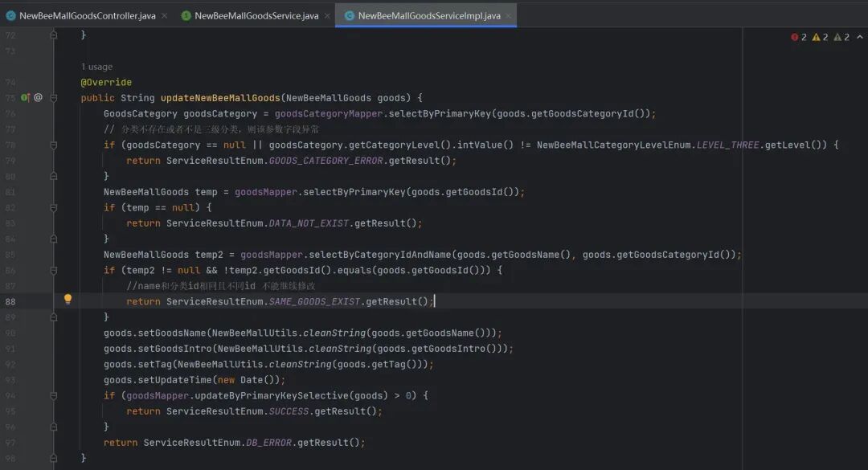Click the fold end marker on line 84

pos(54,239)
